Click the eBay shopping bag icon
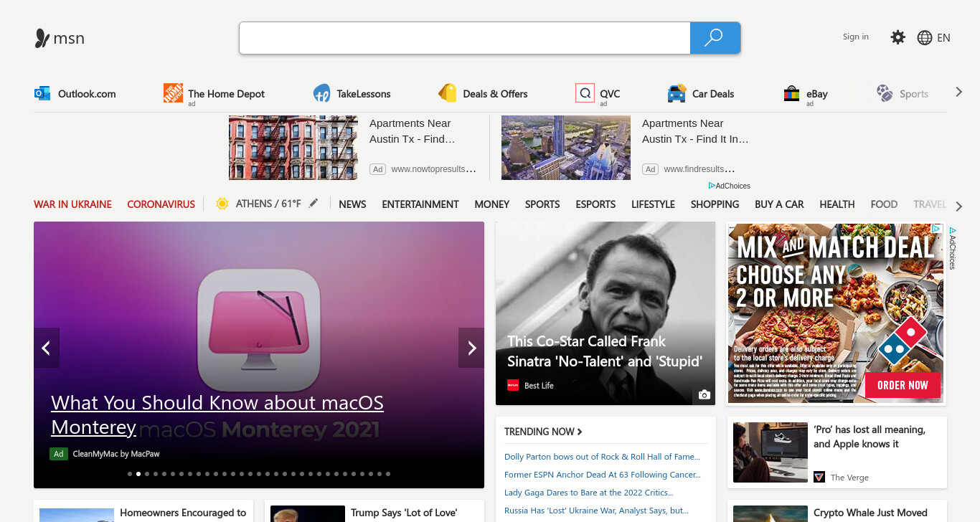Viewport: 980px width, 522px height. pos(791,94)
